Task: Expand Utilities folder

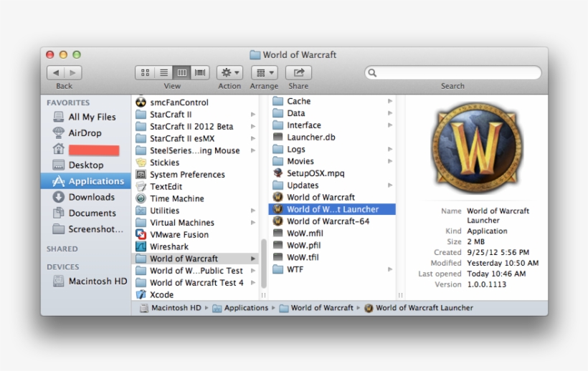Action: [253, 211]
